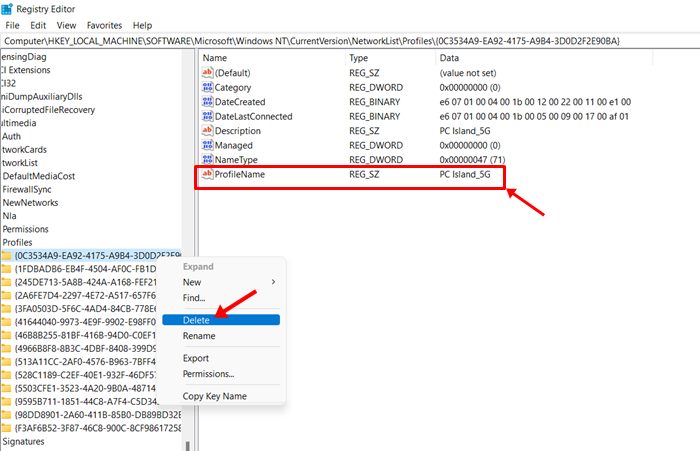Open the Help menu

click(142, 25)
